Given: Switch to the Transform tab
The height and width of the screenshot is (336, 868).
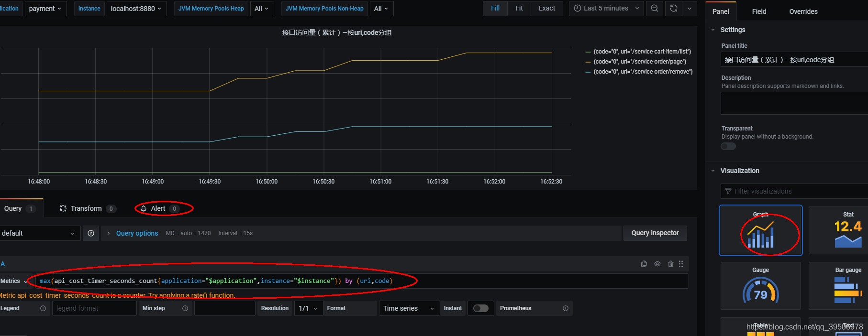Looking at the screenshot, I should [88, 208].
